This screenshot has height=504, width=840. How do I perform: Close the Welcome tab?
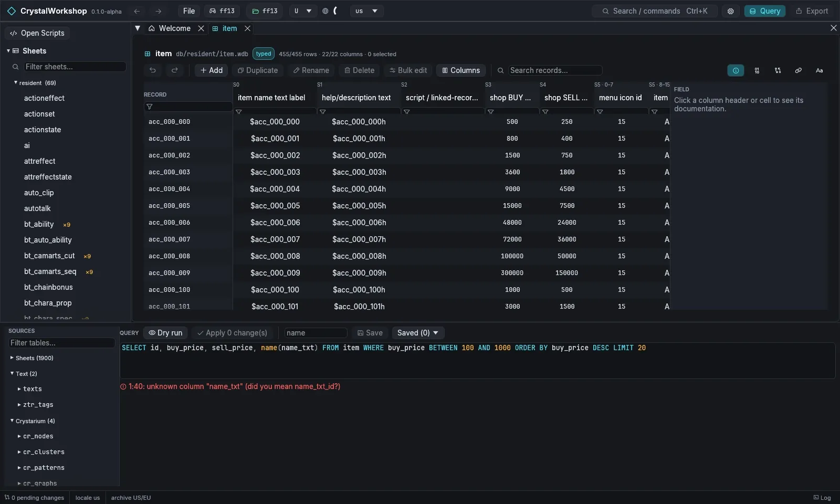pyautogui.click(x=201, y=28)
